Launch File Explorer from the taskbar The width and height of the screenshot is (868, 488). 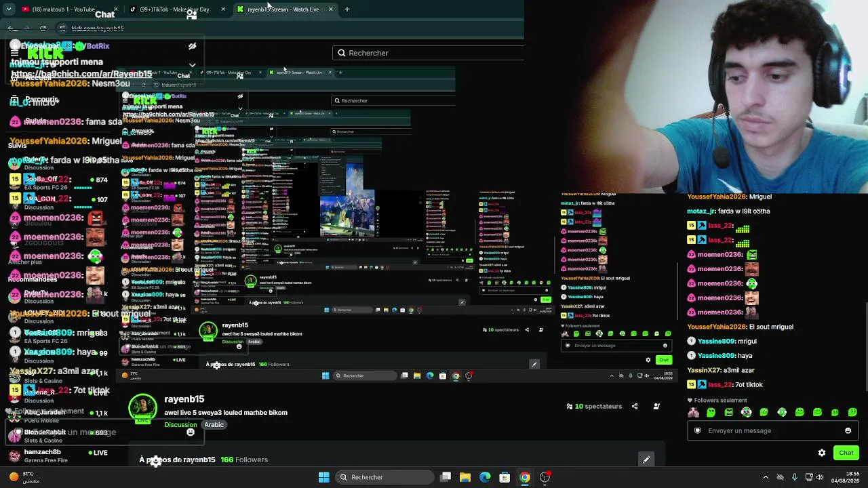[x=465, y=477]
